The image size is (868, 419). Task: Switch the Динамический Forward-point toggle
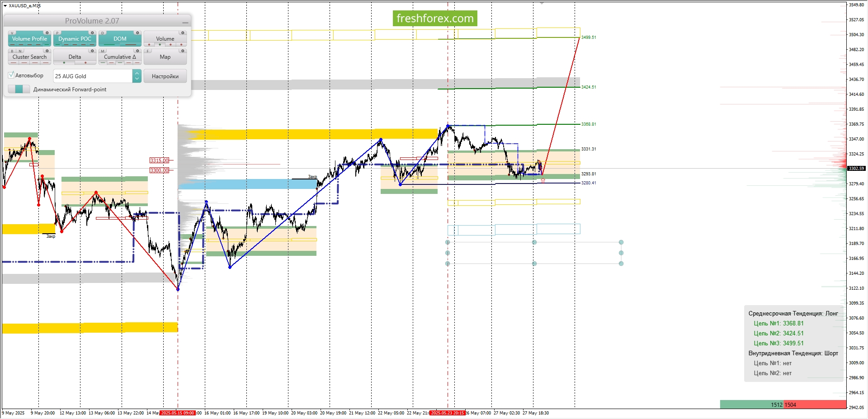click(x=19, y=89)
